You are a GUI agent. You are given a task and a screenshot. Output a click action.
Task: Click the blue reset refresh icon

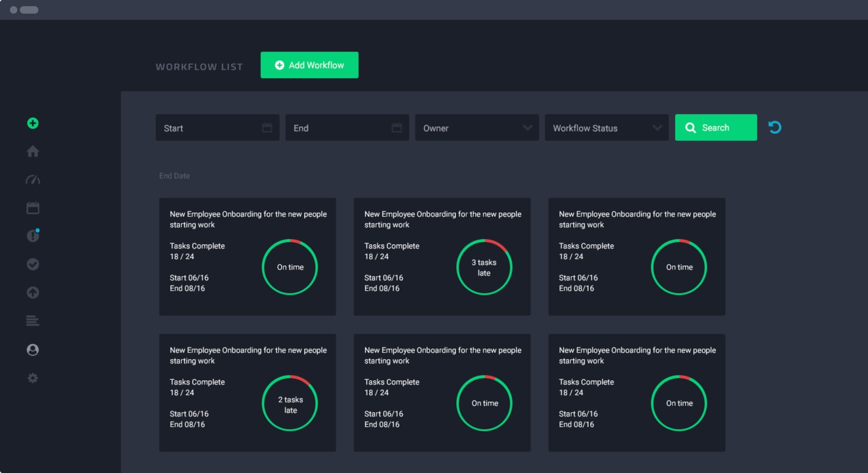775,127
